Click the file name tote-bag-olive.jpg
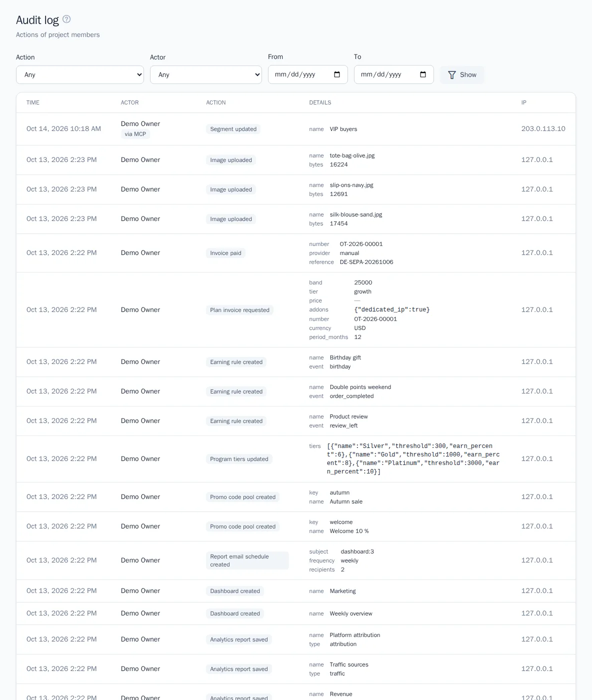The image size is (592, 700). 352,155
